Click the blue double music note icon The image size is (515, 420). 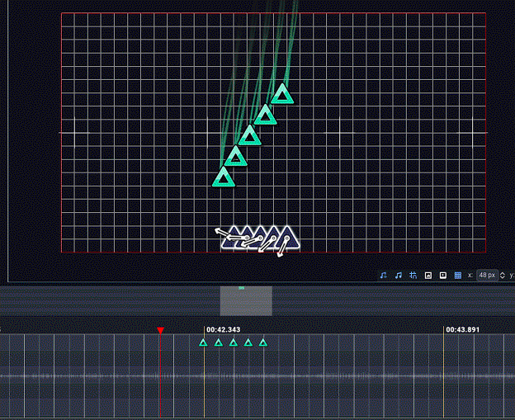398,275
